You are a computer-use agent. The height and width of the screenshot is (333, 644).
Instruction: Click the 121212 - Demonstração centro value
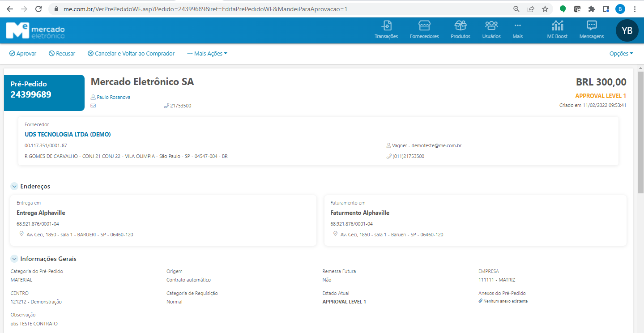click(x=36, y=302)
